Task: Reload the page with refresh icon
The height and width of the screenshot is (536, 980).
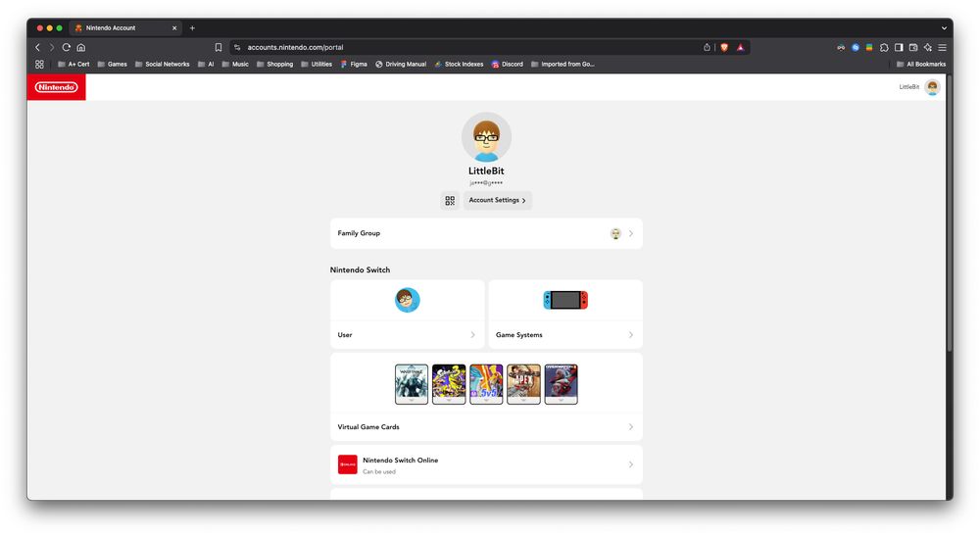Action: point(67,47)
